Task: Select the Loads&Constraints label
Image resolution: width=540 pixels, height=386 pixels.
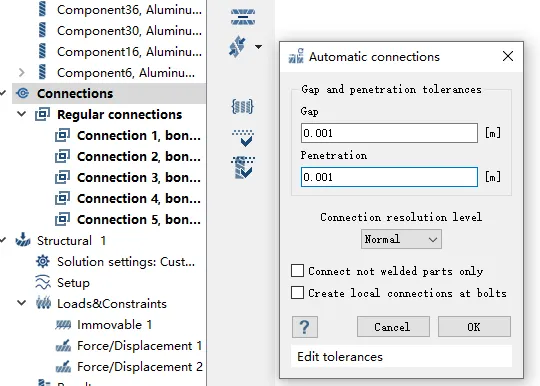Action: tap(112, 304)
